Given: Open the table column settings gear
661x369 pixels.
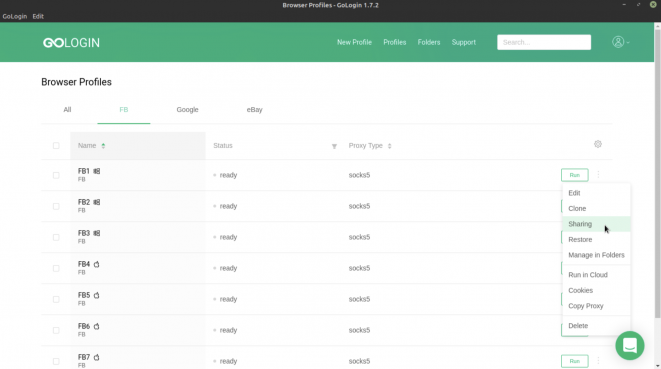Looking at the screenshot, I should [598, 144].
